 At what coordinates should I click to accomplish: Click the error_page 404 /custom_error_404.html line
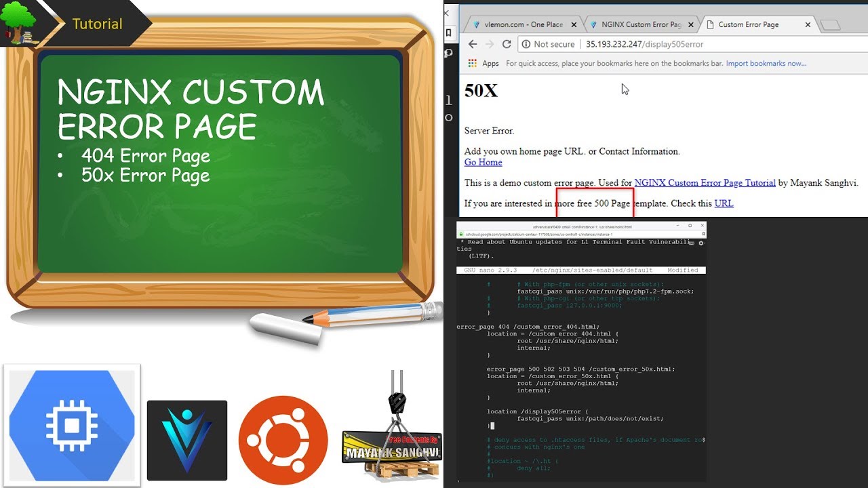coord(528,327)
